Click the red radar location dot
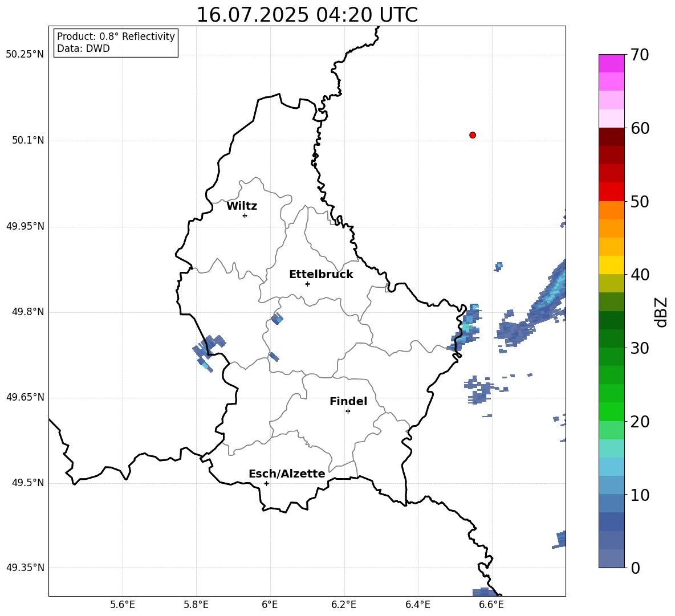This screenshot has height=616, width=675. click(x=473, y=135)
